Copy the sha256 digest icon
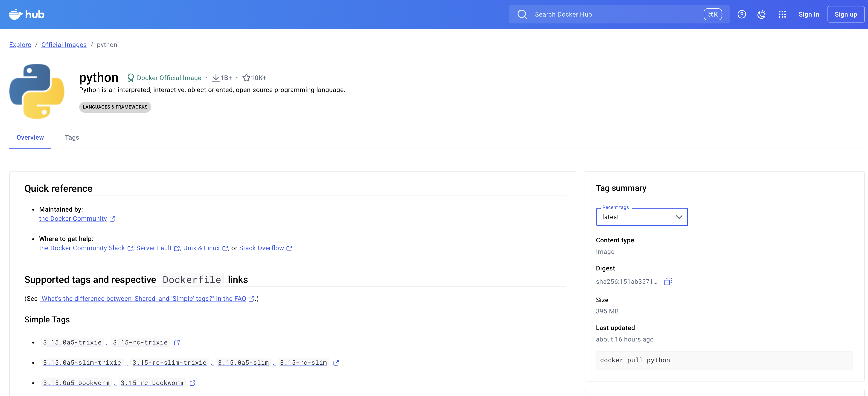 pyautogui.click(x=668, y=282)
